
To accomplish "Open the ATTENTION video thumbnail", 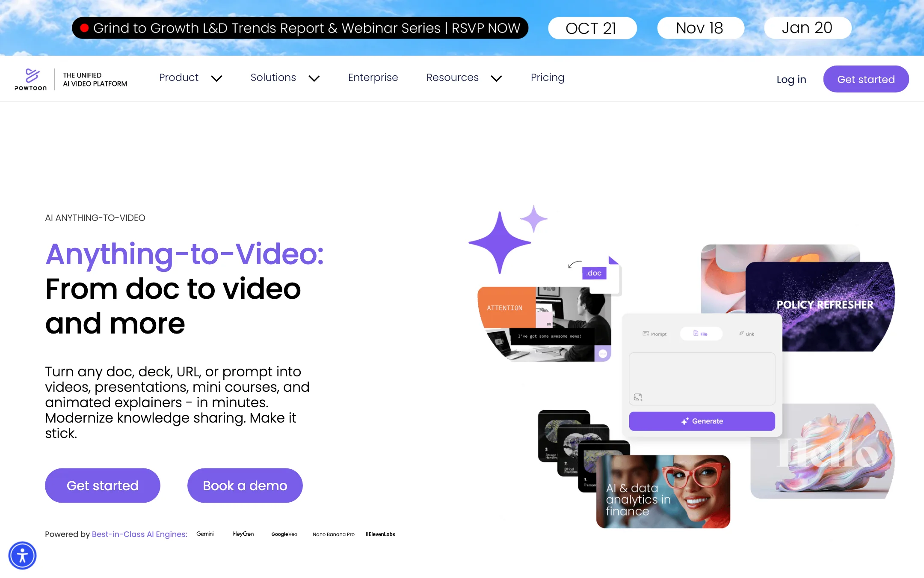I will tap(544, 324).
